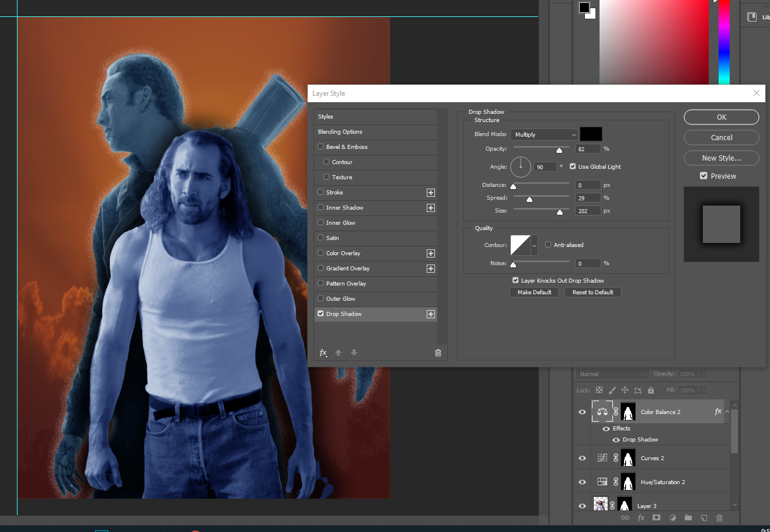Click the new group folder icon
The image size is (770, 532).
click(688, 518)
